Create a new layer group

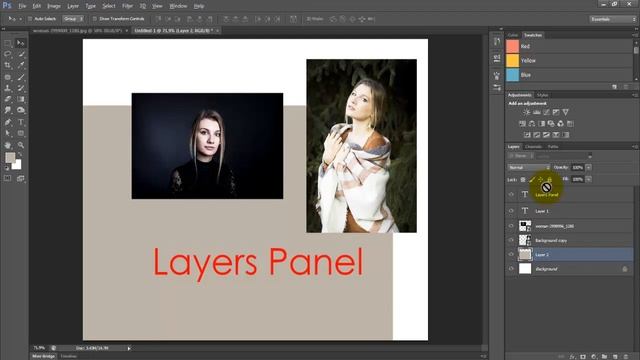click(x=604, y=356)
